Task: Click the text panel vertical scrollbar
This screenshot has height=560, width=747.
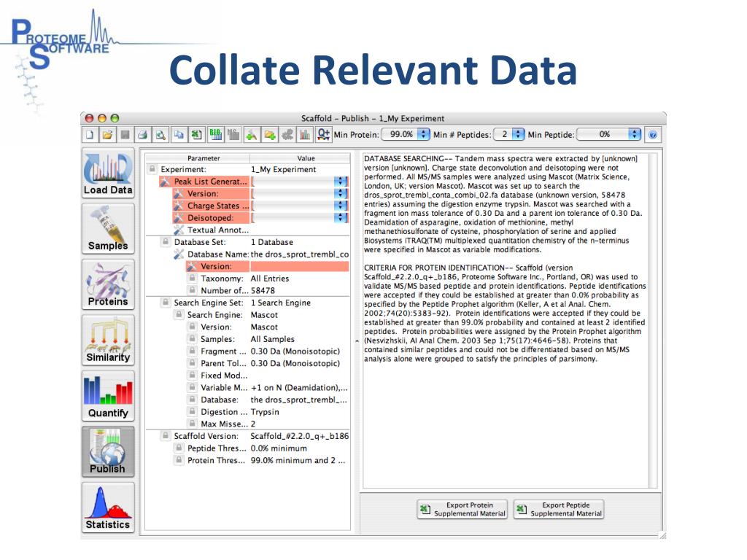Action: [653, 321]
